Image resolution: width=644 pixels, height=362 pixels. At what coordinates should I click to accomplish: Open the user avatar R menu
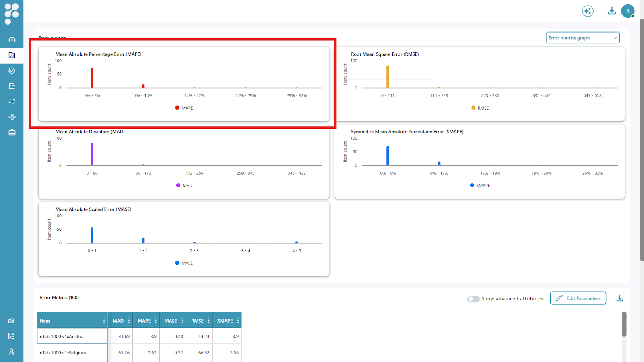627,11
